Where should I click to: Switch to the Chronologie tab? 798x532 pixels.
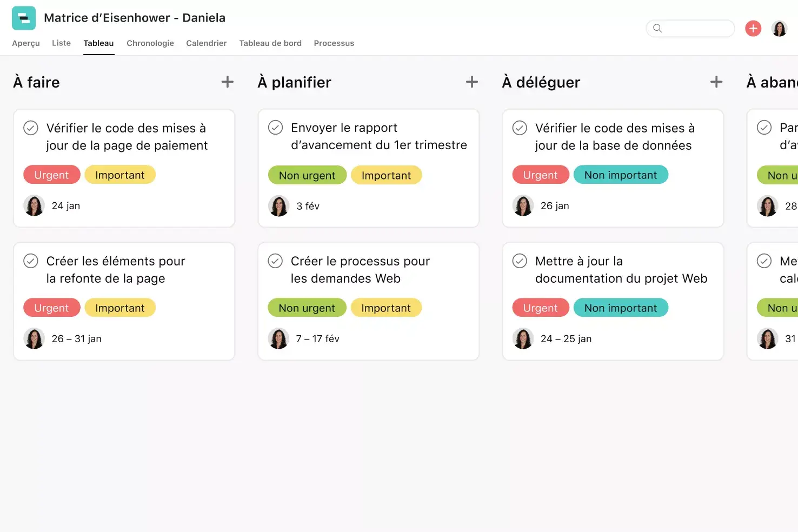[150, 43]
